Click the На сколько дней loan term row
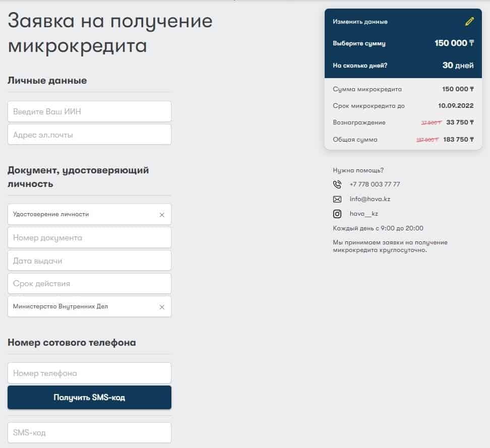490x448 pixels. tap(402, 66)
